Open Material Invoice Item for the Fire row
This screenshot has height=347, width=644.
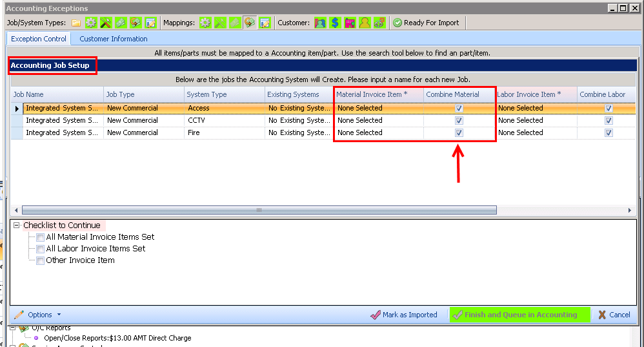click(378, 133)
